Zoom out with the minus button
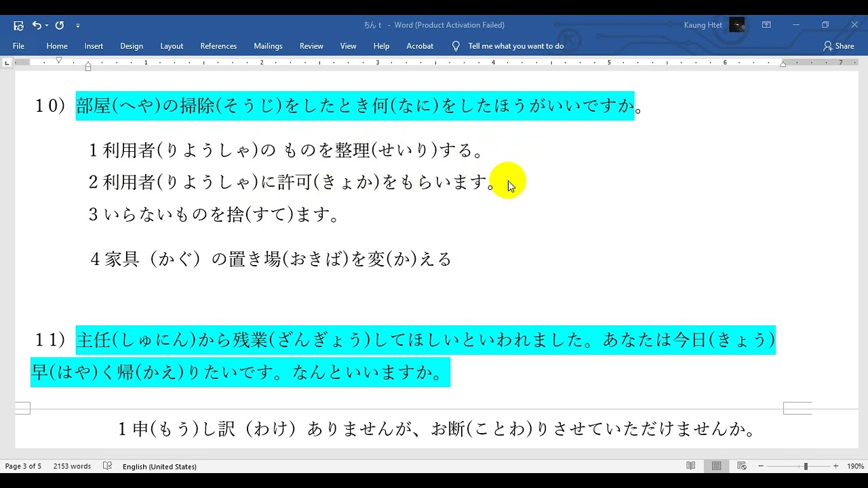Image resolution: width=868 pixels, height=488 pixels. point(761,466)
